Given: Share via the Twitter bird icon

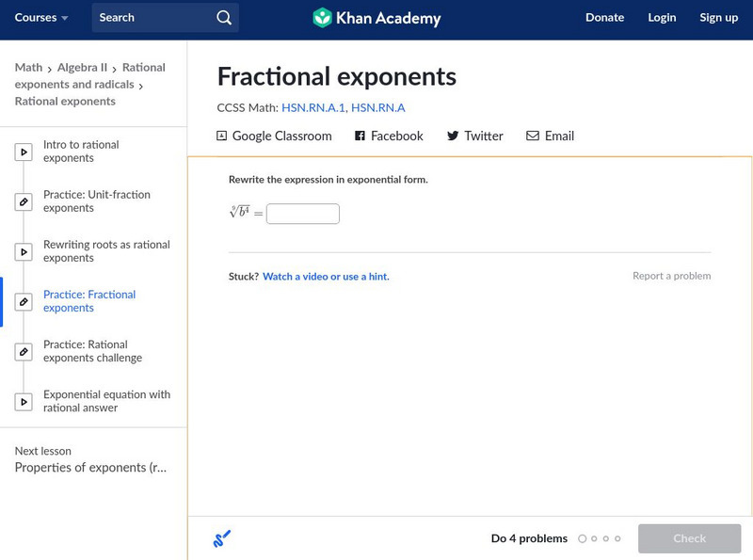Looking at the screenshot, I should click(453, 136).
